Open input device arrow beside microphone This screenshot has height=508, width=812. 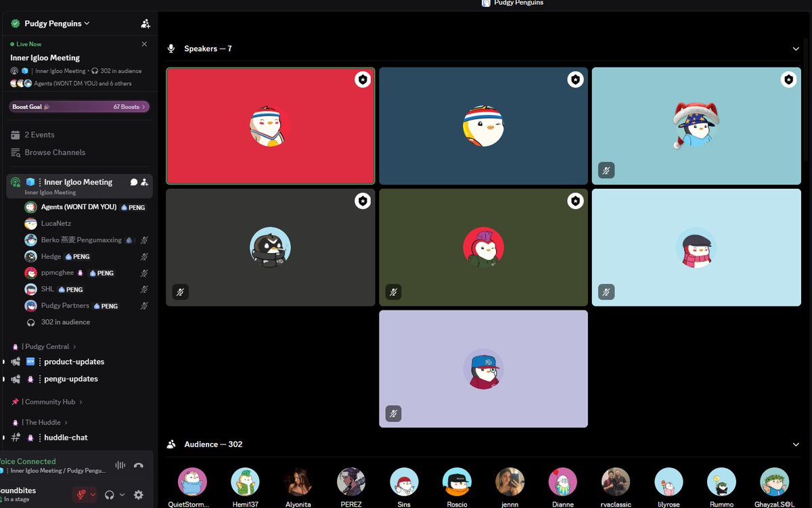pos(93,495)
